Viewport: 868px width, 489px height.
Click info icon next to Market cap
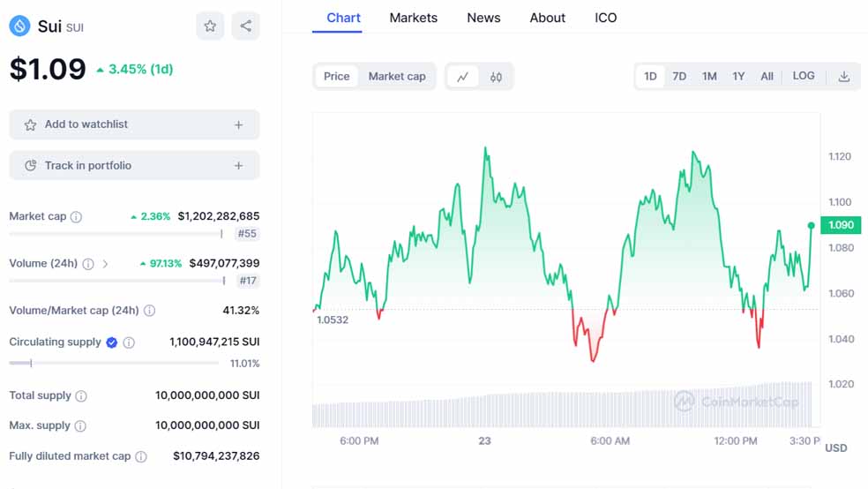coord(76,216)
